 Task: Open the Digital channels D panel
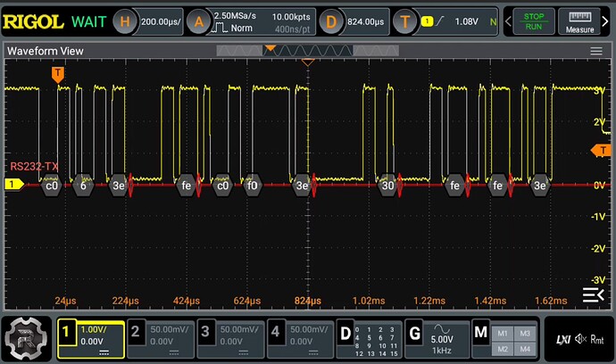coord(370,339)
